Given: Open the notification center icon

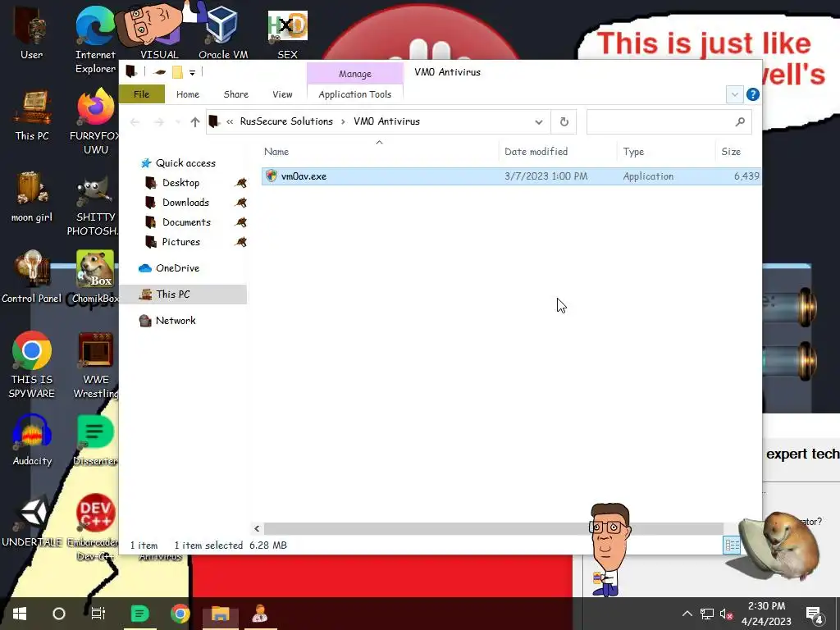Looking at the screenshot, I should tap(815, 615).
